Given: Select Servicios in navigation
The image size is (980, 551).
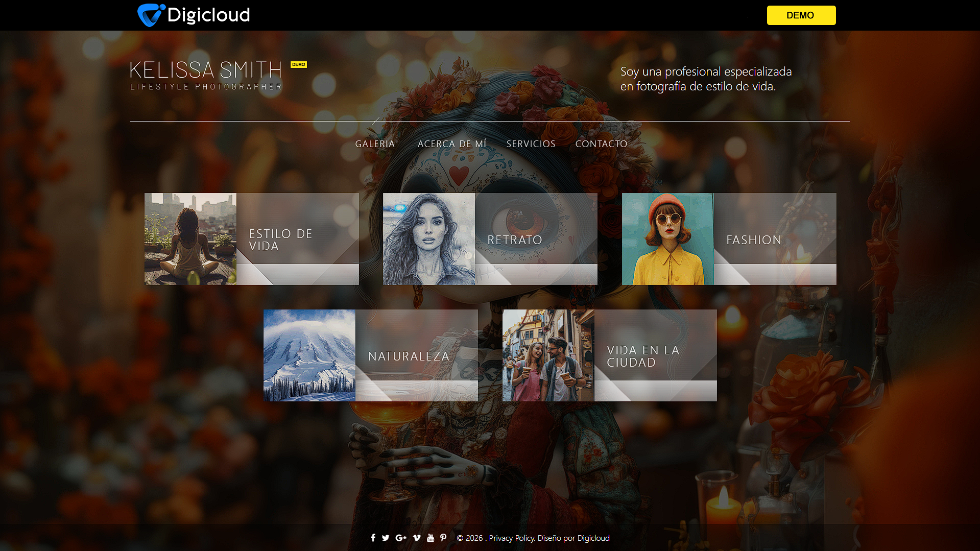Looking at the screenshot, I should (x=531, y=144).
